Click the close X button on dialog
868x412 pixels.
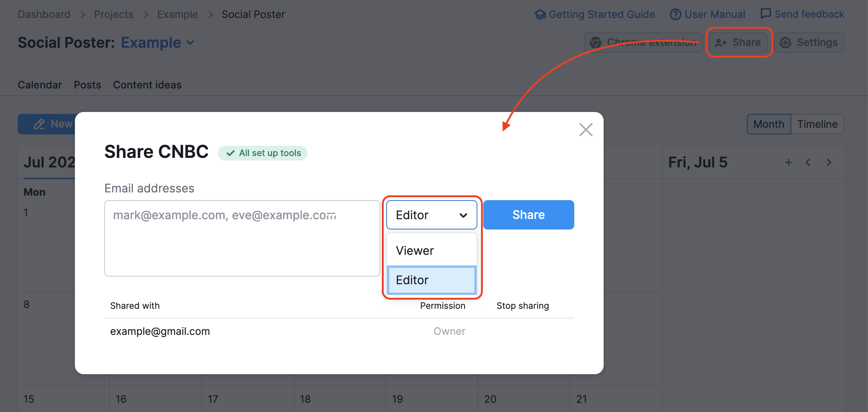point(586,130)
